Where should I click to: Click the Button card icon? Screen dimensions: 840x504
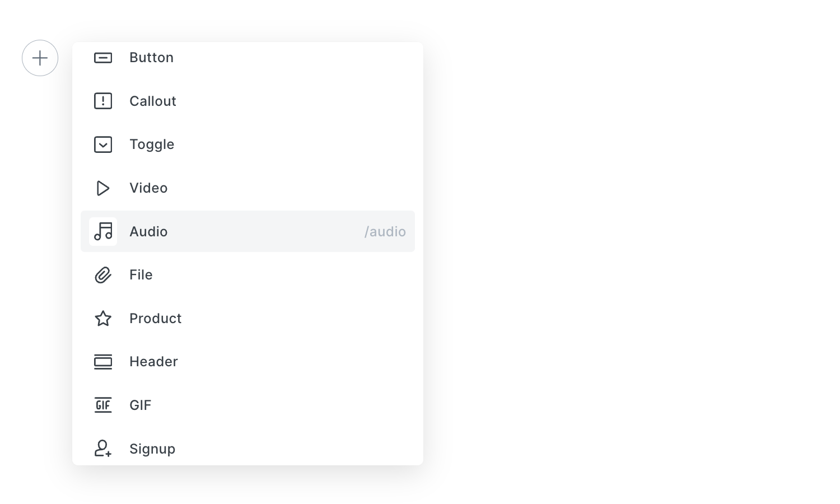103,58
